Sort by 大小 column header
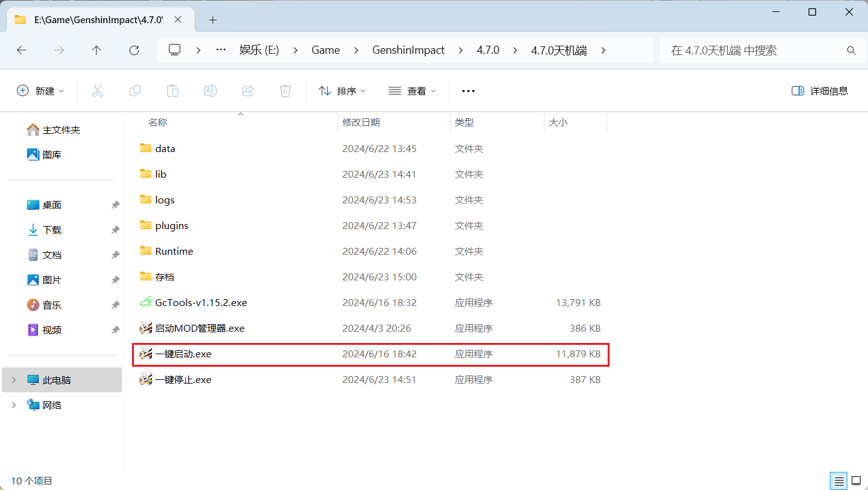 (558, 123)
